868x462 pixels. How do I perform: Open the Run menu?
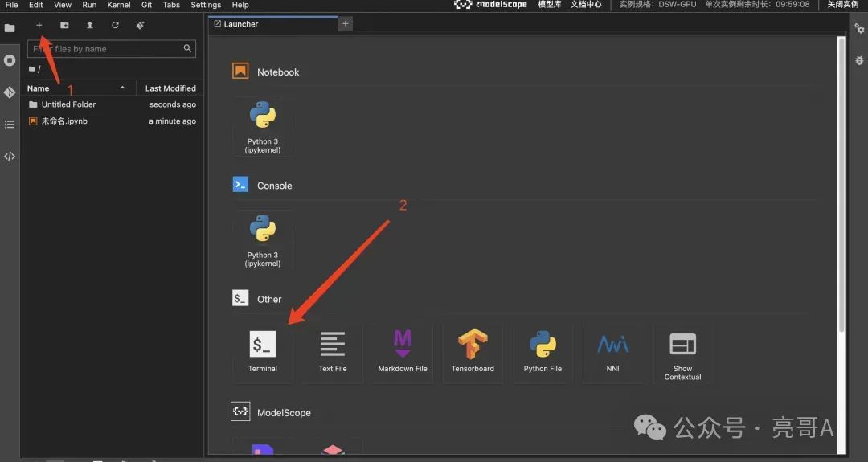tap(89, 5)
